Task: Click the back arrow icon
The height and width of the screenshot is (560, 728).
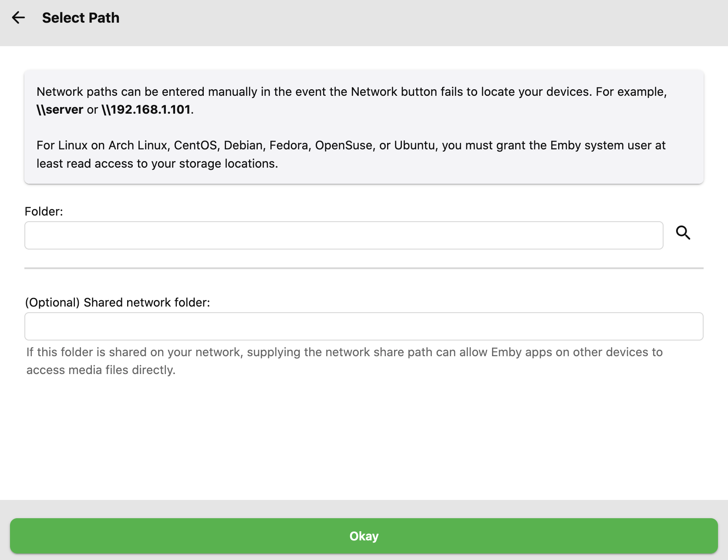Action: [x=18, y=18]
